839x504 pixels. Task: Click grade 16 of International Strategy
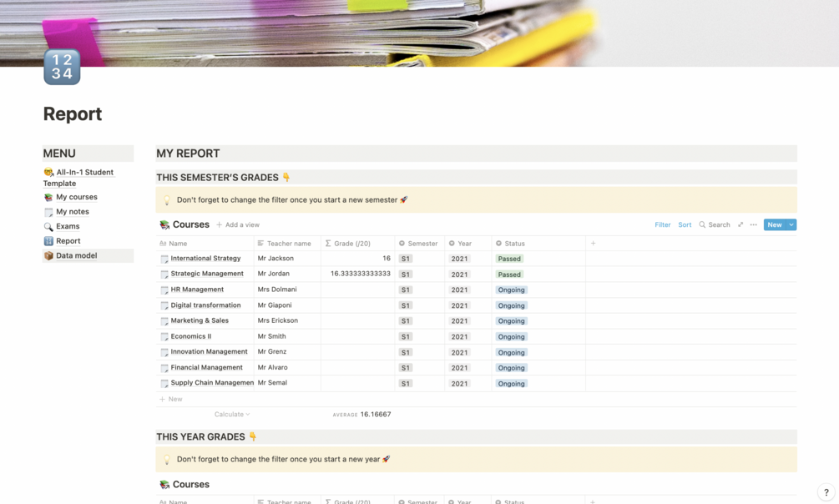point(357,259)
